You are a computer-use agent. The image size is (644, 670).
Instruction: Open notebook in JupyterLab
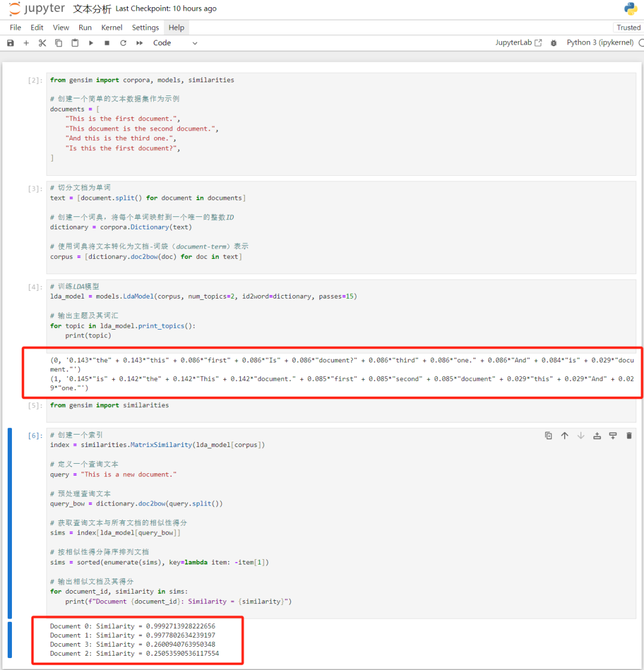518,43
